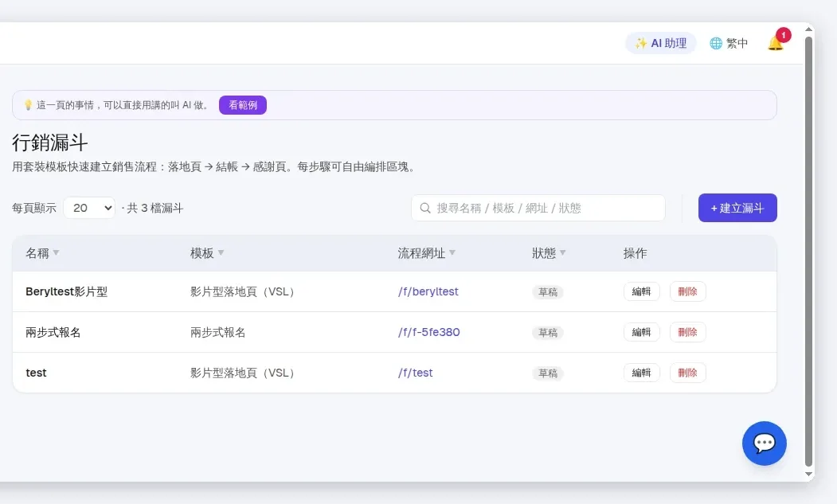Click the page vertical scrollbar
This screenshot has width=837, height=504.
coord(808,251)
